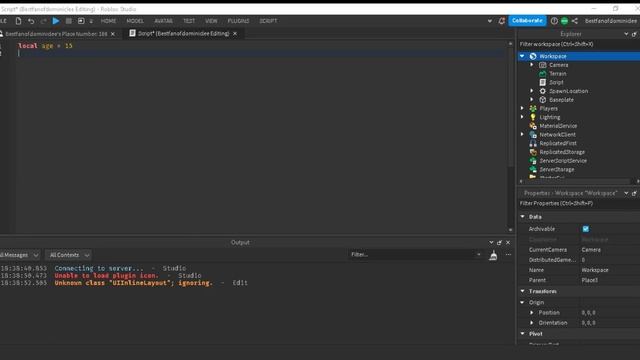
Task: Expand the Orientation property arrow
Action: (532, 323)
